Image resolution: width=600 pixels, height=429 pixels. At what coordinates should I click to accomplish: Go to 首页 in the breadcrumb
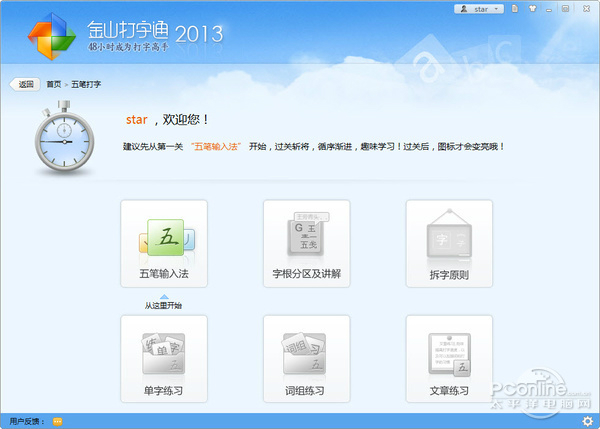point(54,84)
